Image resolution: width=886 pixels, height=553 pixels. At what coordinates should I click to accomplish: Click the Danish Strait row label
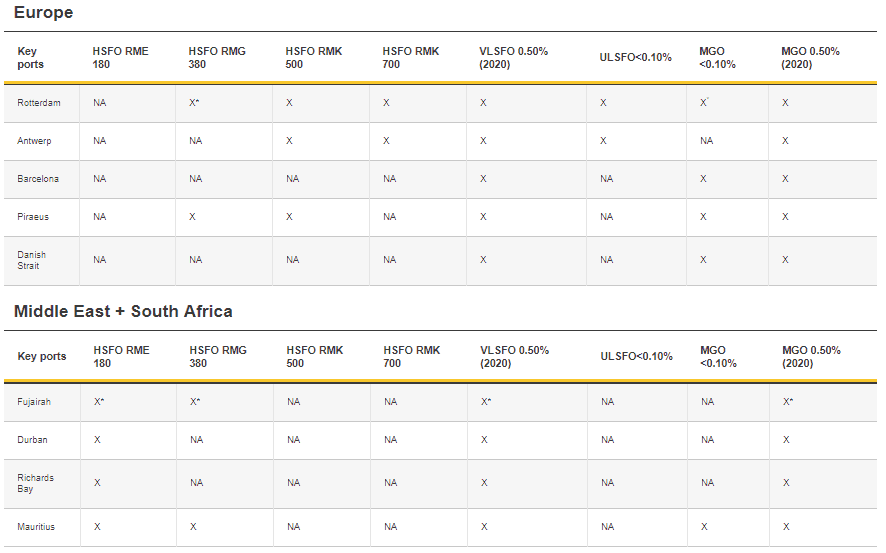click(31, 260)
